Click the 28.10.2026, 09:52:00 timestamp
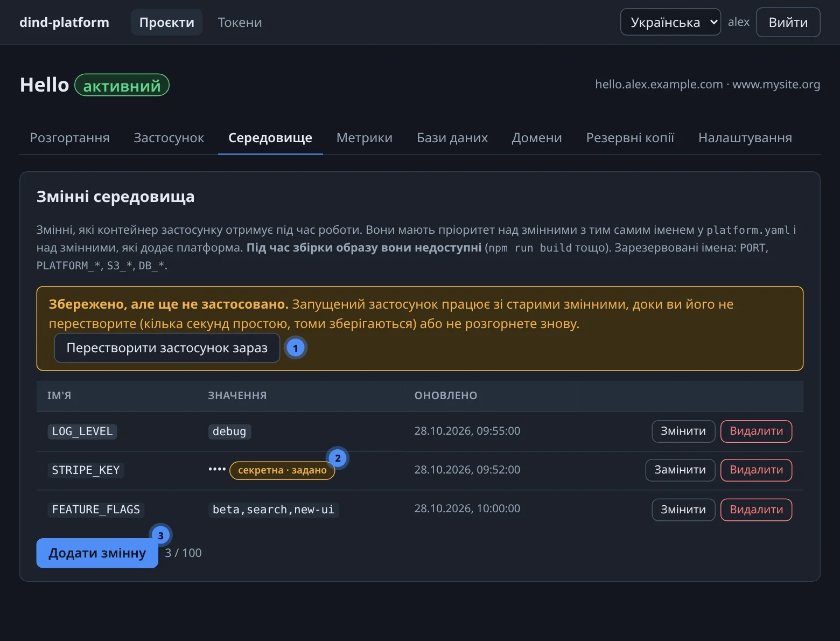840x641 pixels. coord(467,470)
